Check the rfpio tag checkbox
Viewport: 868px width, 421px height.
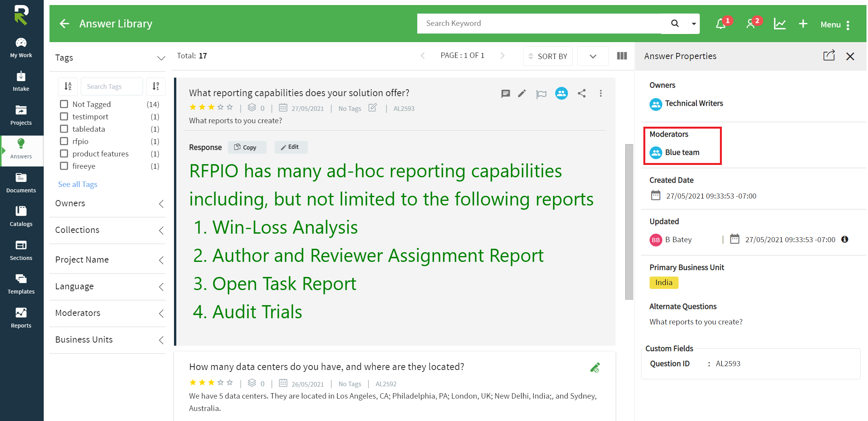click(64, 141)
